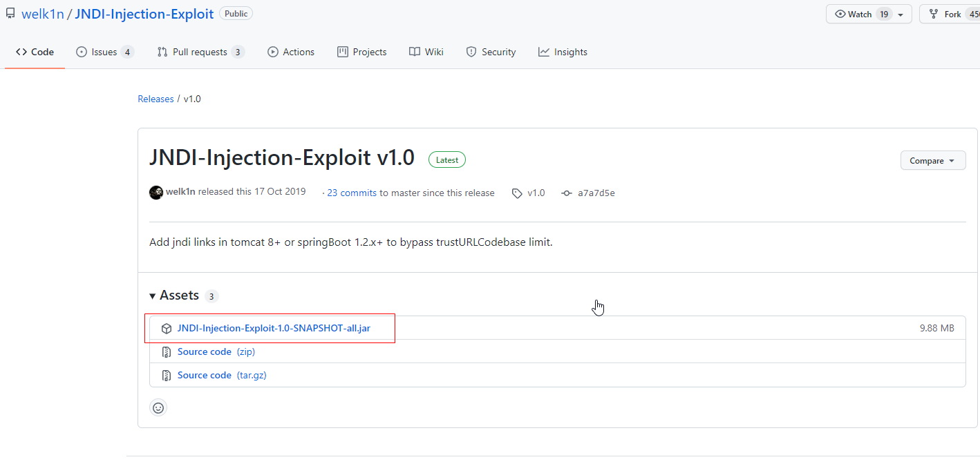The width and height of the screenshot is (980, 464).
Task: Open the Compare dropdown
Action: [x=933, y=161]
